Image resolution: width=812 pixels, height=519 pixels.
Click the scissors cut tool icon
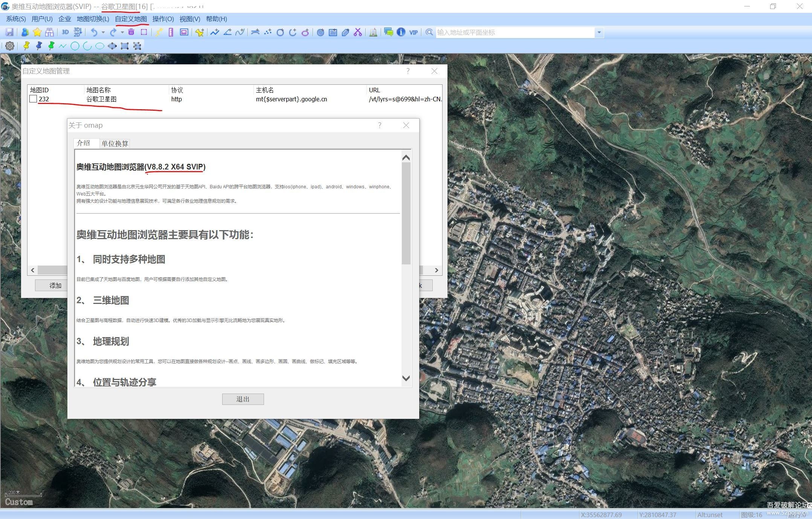pyautogui.click(x=358, y=32)
